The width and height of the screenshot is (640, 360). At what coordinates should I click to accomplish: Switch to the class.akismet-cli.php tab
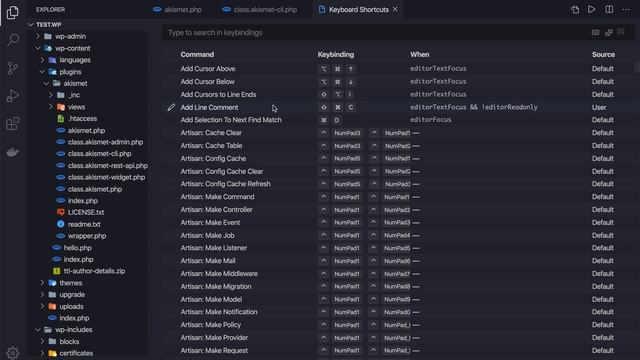coord(261,9)
